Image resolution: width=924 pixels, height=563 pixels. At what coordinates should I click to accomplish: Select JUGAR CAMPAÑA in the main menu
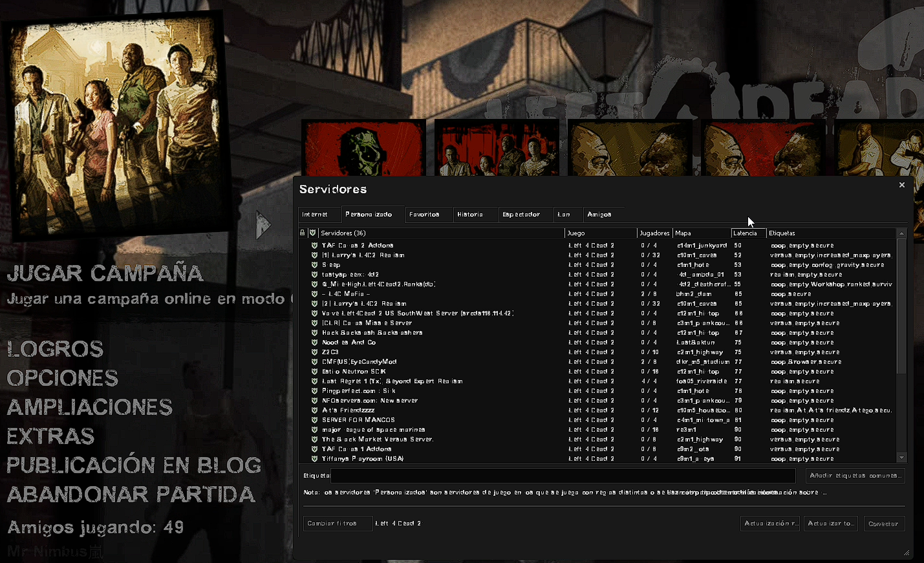[x=105, y=273]
